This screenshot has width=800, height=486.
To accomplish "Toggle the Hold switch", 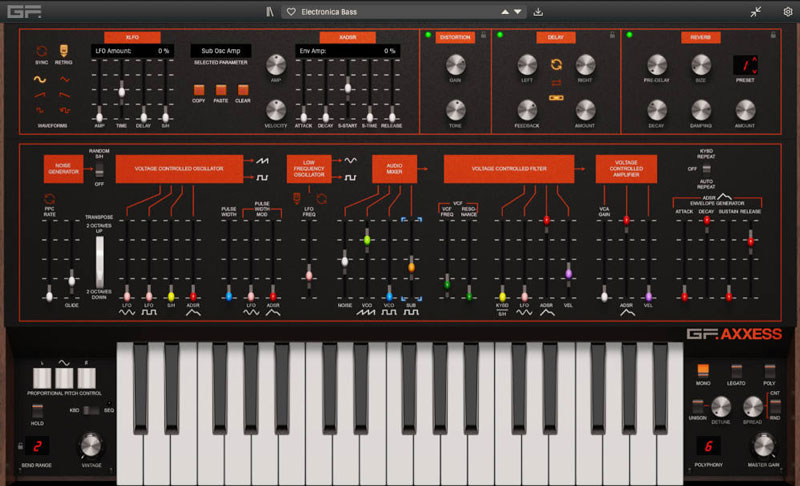I will [37, 410].
